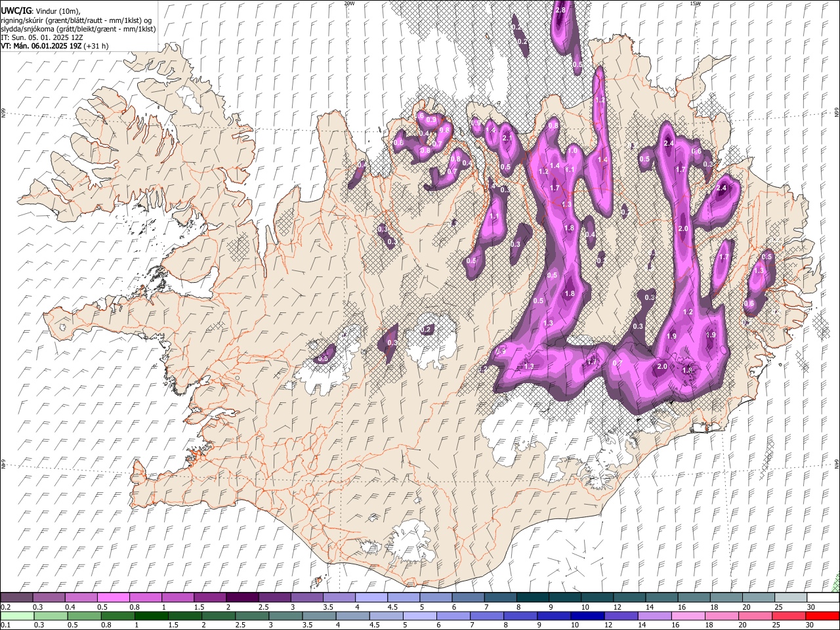This screenshot has height=630, width=840.
Task: Click the 2.8 value on the map
Action: pos(560,10)
